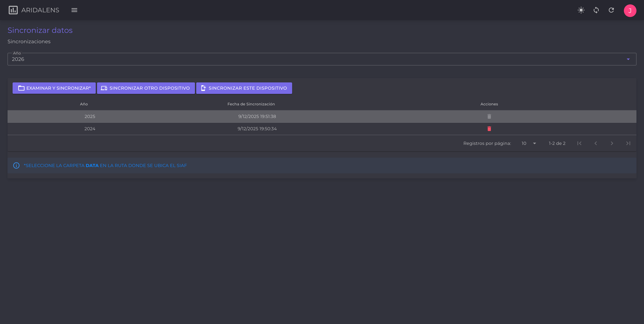Click Examinar y Sincronizar button
The image size is (644, 324).
click(54, 88)
